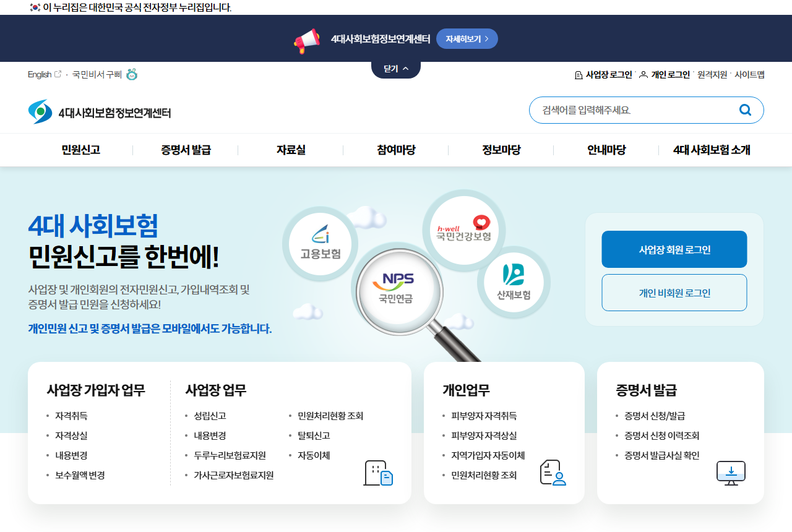This screenshot has width=792, height=532.
Task: Open 사업장 로그인 in the top bar
Action: click(x=603, y=74)
